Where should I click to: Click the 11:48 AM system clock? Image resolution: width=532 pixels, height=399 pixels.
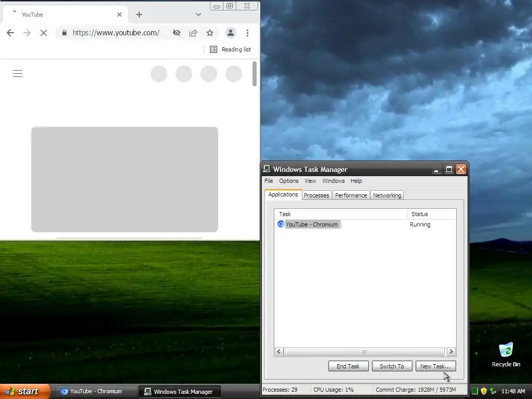513,391
